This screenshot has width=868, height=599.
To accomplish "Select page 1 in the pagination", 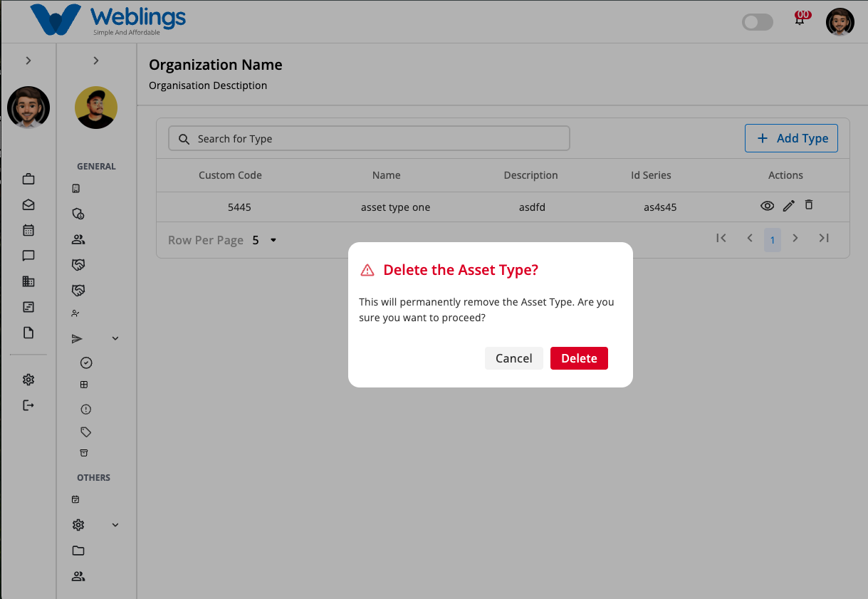I will (773, 240).
